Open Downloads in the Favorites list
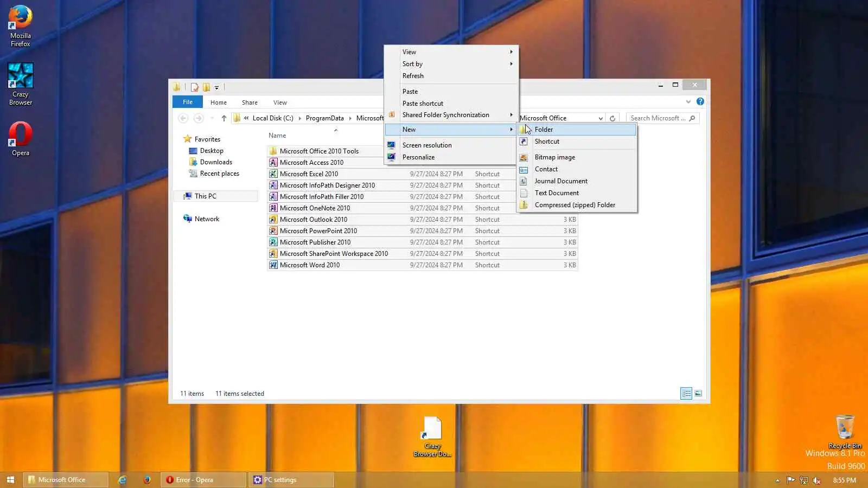Viewport: 868px width, 488px height. 216,162
